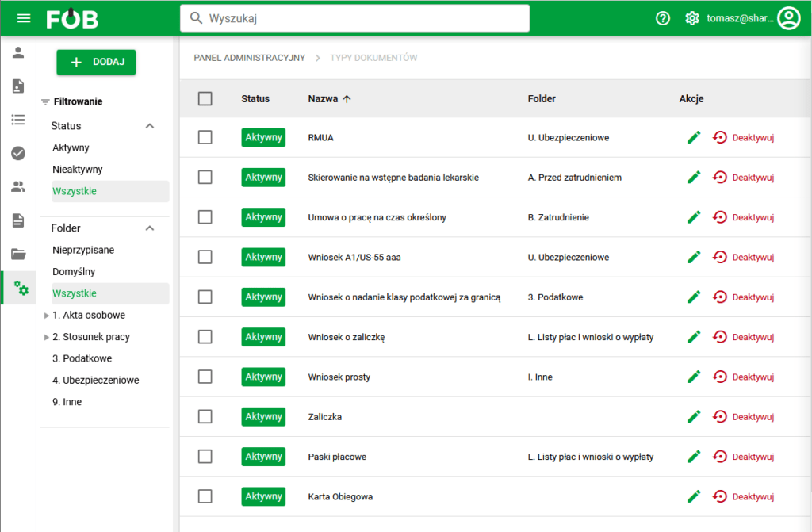Edit the Karta Obiegowa row
The height and width of the screenshot is (532, 812).
pyautogui.click(x=694, y=496)
